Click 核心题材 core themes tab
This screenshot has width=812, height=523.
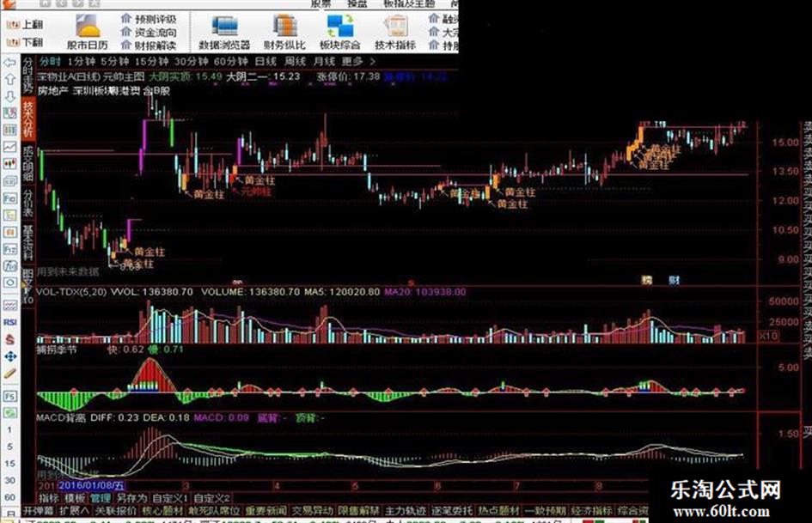point(163,511)
